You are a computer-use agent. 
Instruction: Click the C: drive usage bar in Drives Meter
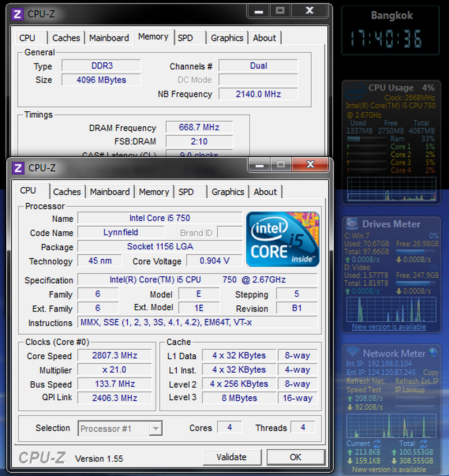point(415,251)
